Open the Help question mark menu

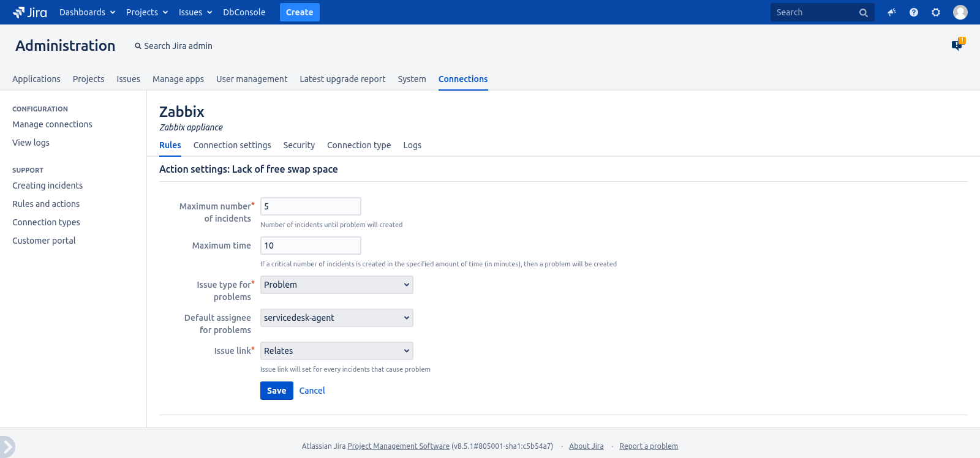click(x=914, y=12)
